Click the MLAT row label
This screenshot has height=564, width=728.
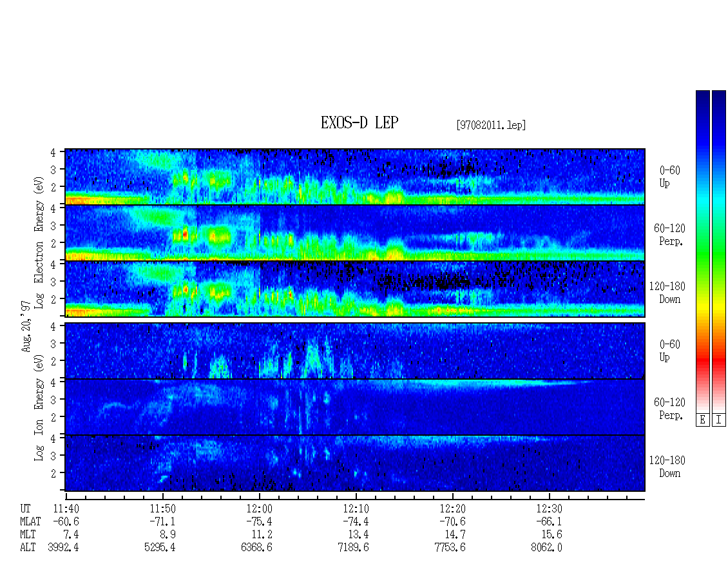pyautogui.click(x=31, y=521)
